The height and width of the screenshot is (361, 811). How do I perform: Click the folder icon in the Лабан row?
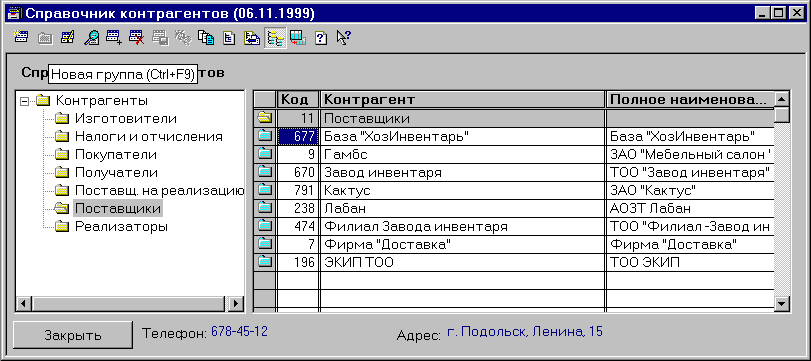265,208
